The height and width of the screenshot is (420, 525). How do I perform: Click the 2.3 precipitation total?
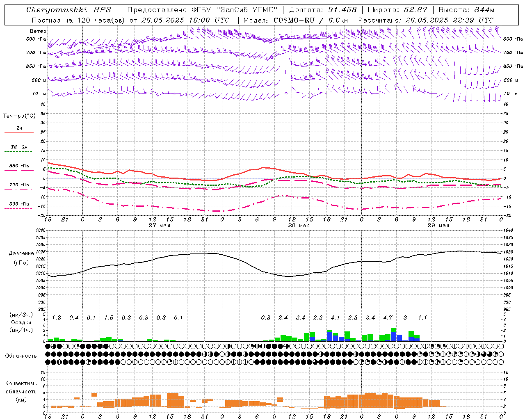click(353, 318)
